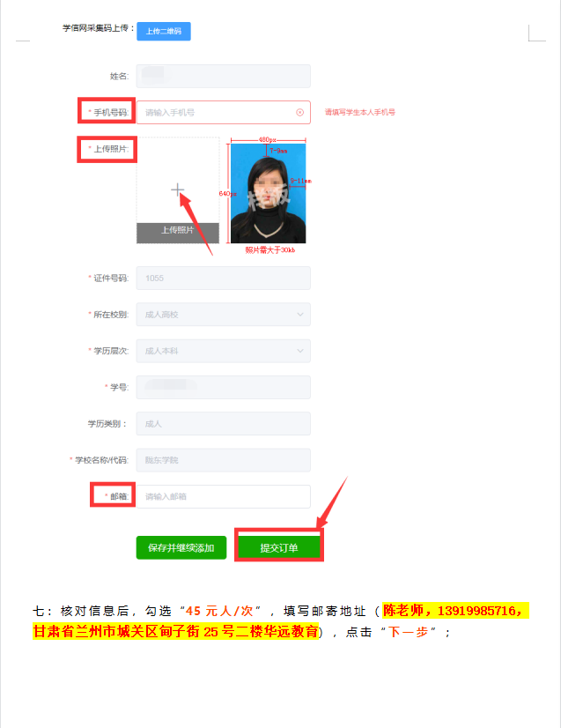The height and width of the screenshot is (728, 561).
Task: Click the 学校名称/代码 field
Action: coord(223,460)
